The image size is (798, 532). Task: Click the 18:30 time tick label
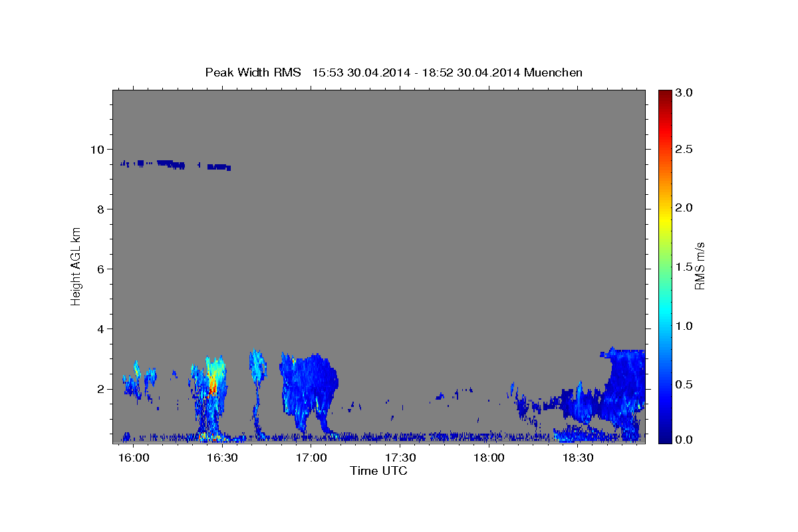[x=578, y=458]
